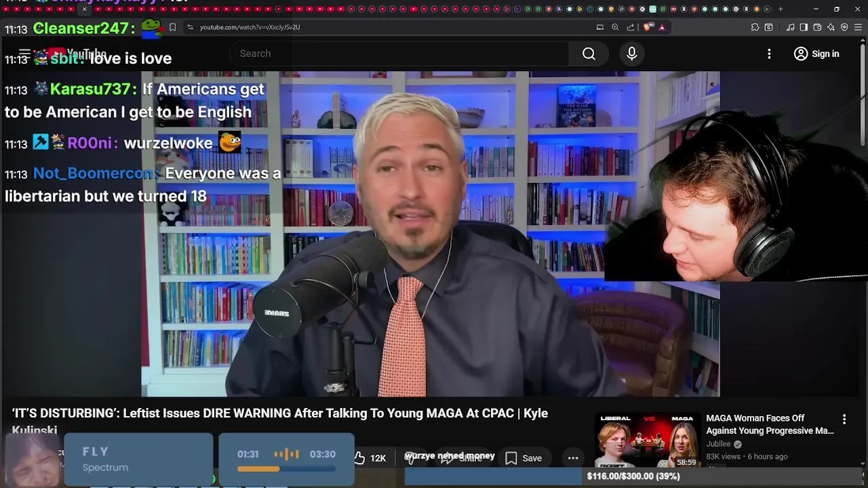This screenshot has height=488, width=868.
Task: Click the $116.00/$300.00 donation goal bar
Action: [x=633, y=476]
